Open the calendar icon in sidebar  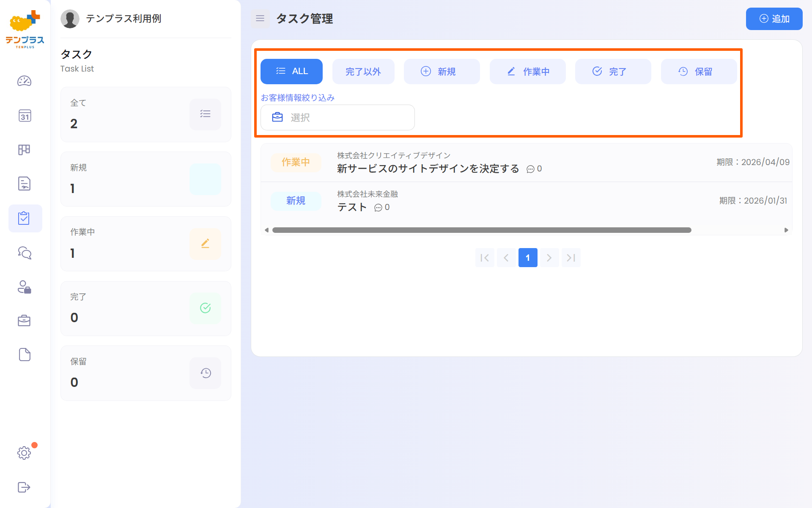(x=25, y=116)
